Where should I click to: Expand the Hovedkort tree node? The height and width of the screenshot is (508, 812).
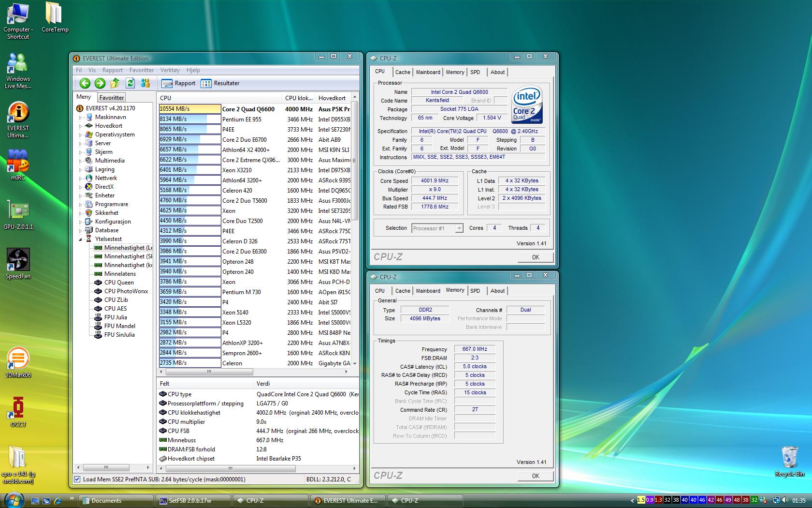coord(81,126)
